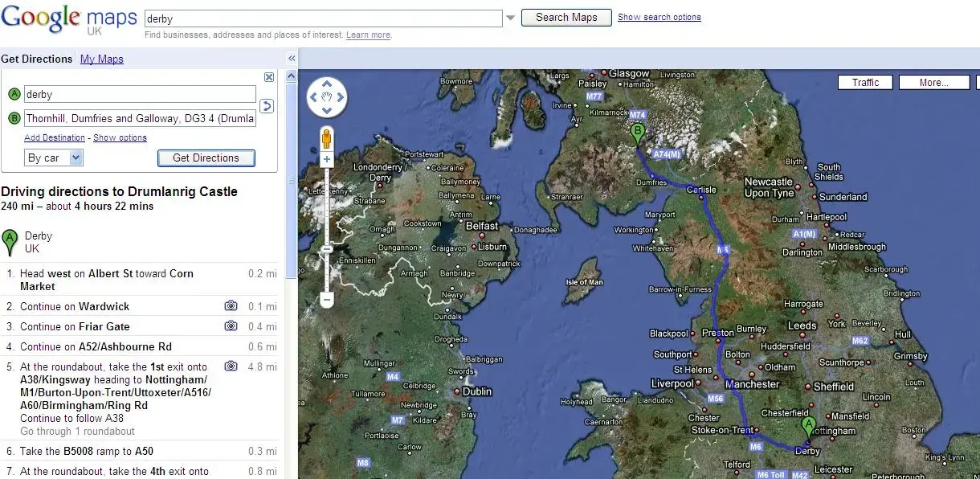The width and height of the screenshot is (980, 479).
Task: Click the B destination marker on the map
Action: (x=638, y=136)
